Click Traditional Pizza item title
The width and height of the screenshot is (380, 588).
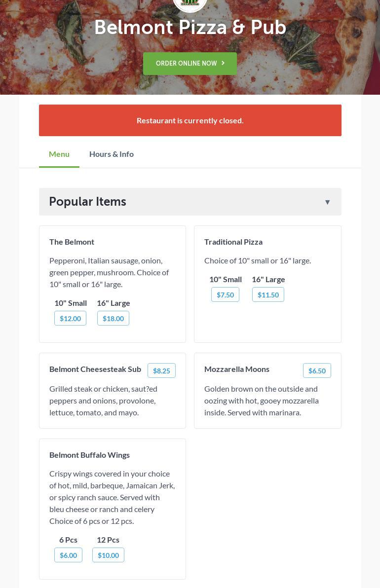(233, 242)
